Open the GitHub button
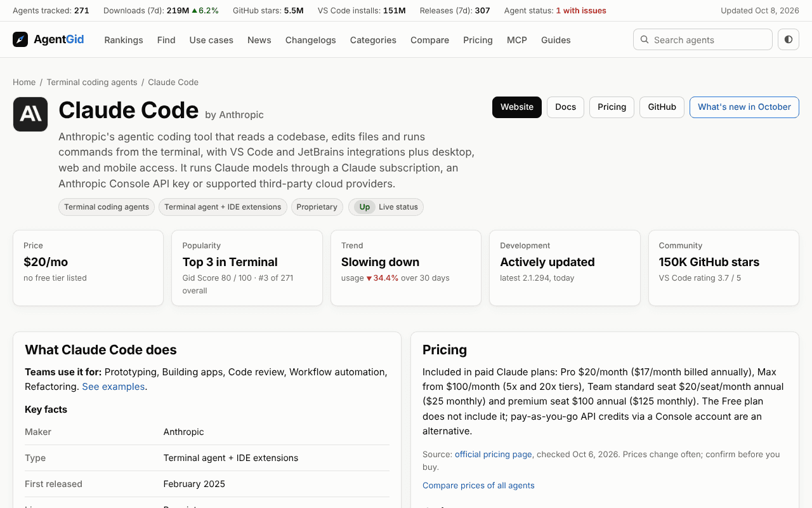The image size is (812, 508). pos(662,107)
